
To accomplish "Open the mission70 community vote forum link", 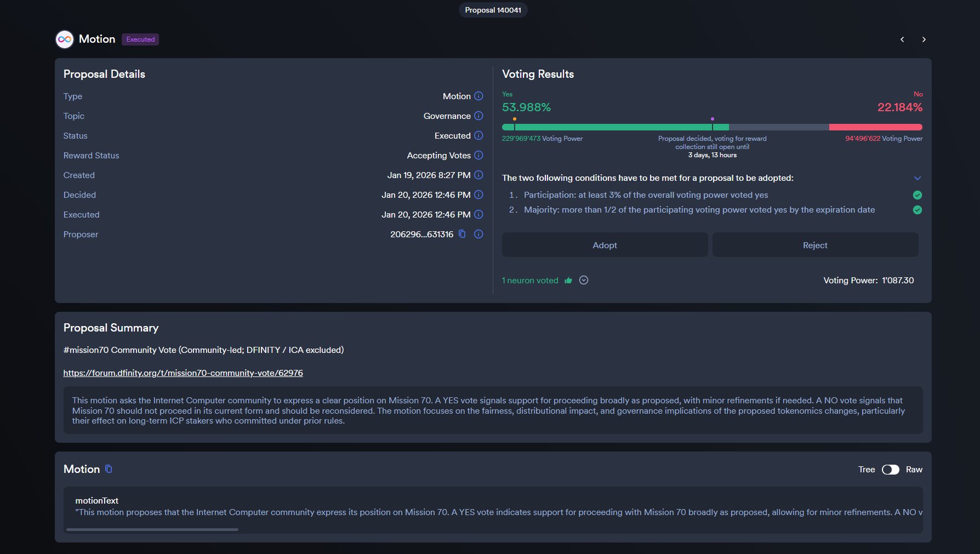I will pos(183,373).
